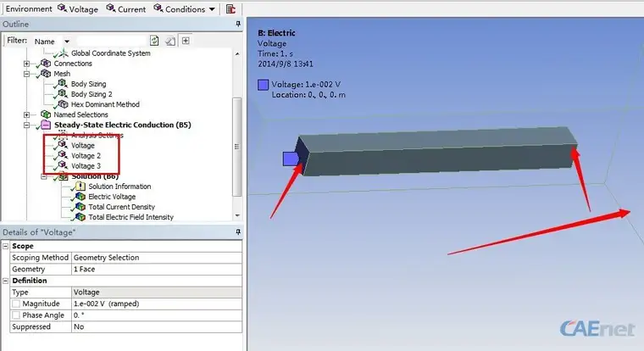Select Solution Information item
The width and height of the screenshot is (644, 351).
[x=119, y=187]
